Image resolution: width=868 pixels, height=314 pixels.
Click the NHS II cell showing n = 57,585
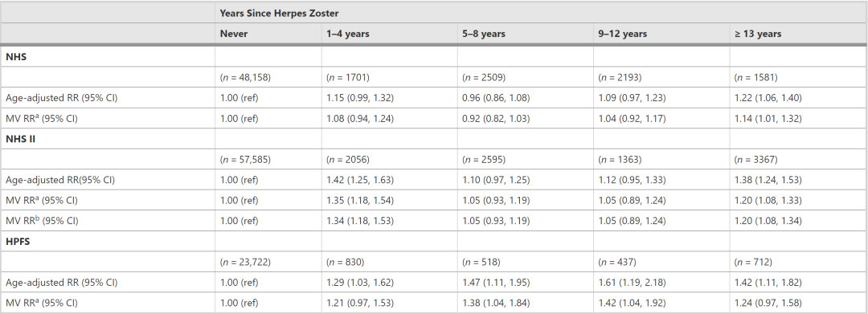[245, 159]
